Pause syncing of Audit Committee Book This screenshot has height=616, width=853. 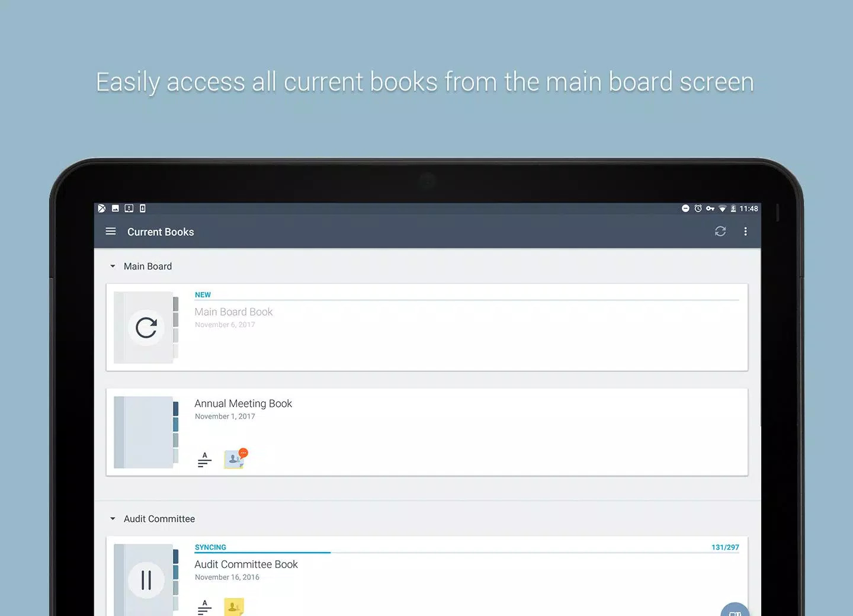pos(146,580)
